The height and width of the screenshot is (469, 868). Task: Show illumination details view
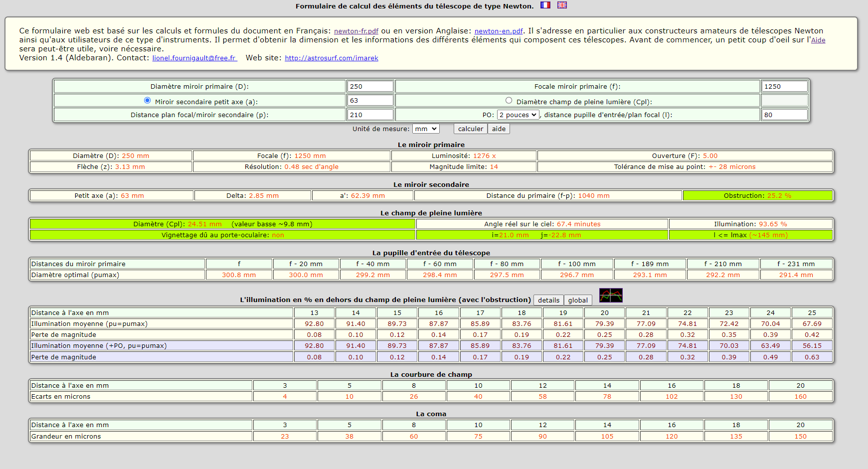pyautogui.click(x=548, y=300)
